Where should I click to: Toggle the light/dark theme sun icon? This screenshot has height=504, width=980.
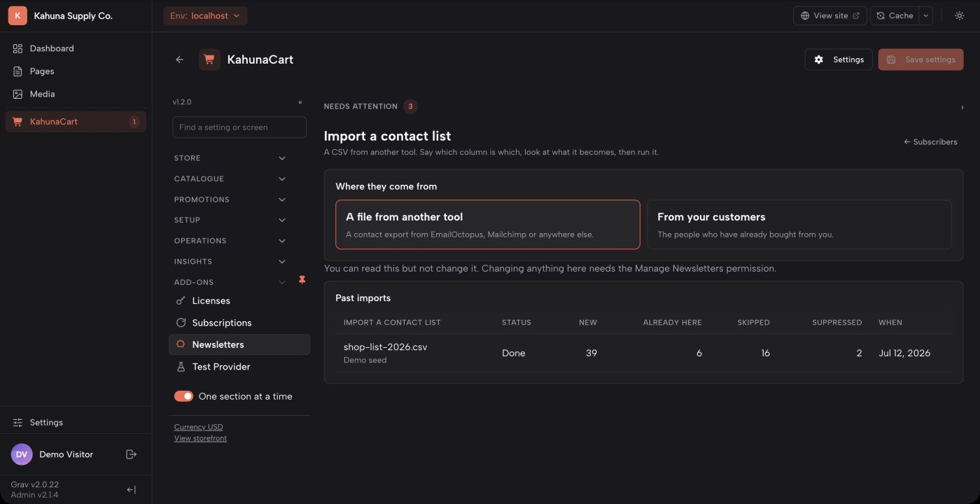click(x=959, y=15)
